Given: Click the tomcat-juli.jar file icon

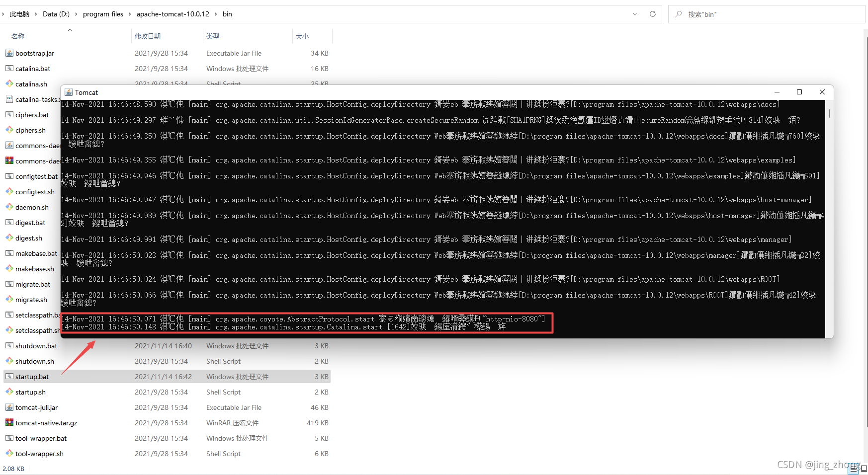Looking at the screenshot, I should pyautogui.click(x=9, y=407).
